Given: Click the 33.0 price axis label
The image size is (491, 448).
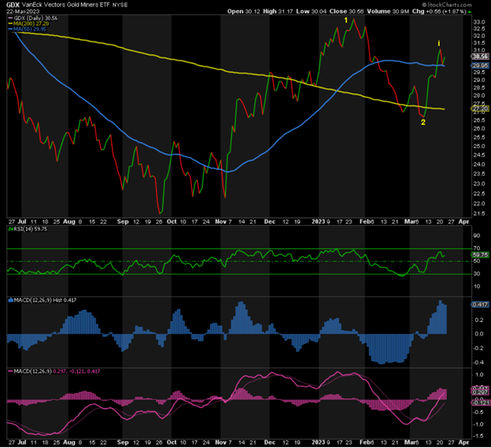Looking at the screenshot, I should [x=479, y=22].
